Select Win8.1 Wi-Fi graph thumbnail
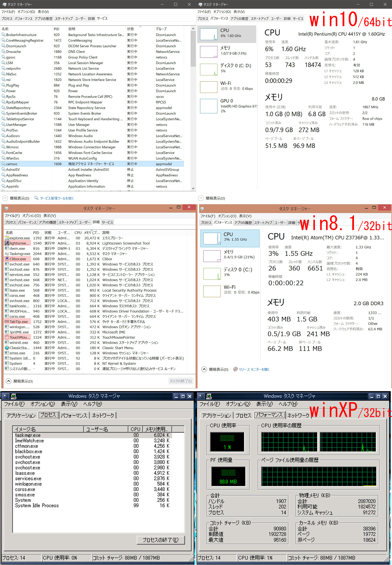 click(x=212, y=291)
